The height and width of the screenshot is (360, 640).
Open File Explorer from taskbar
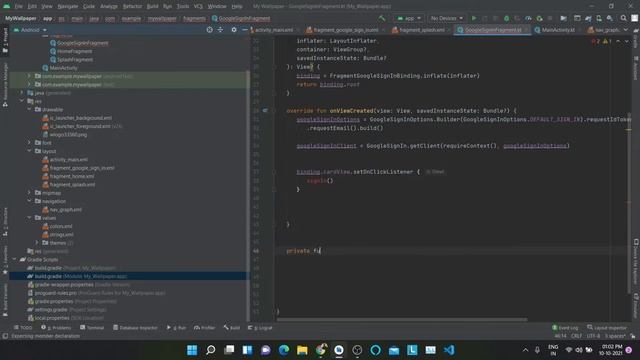tap(302, 350)
